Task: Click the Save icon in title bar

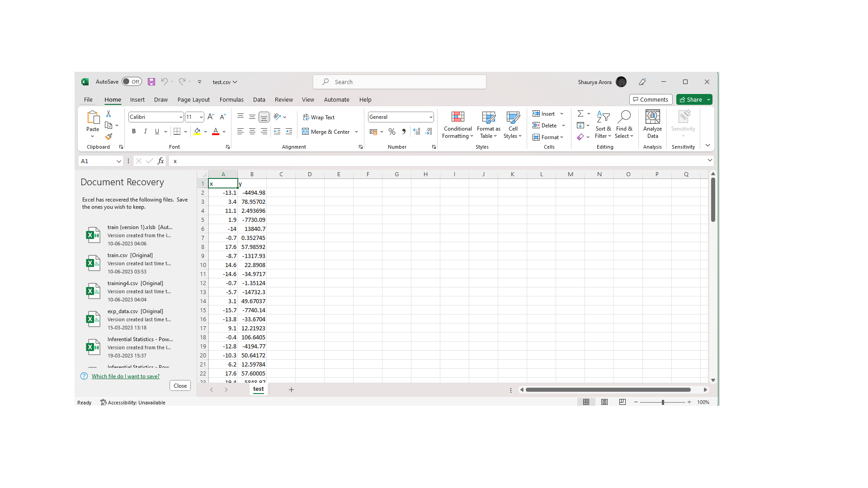Action: click(x=151, y=82)
